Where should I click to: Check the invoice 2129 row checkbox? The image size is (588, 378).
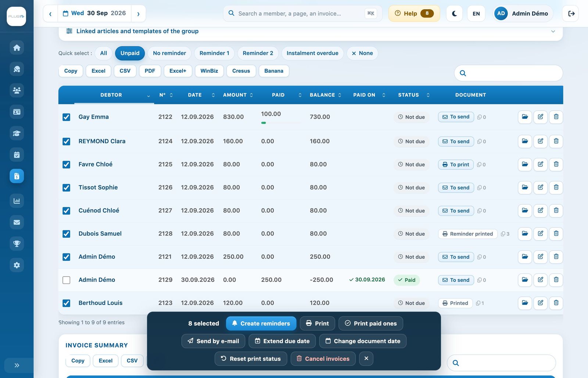[67, 280]
